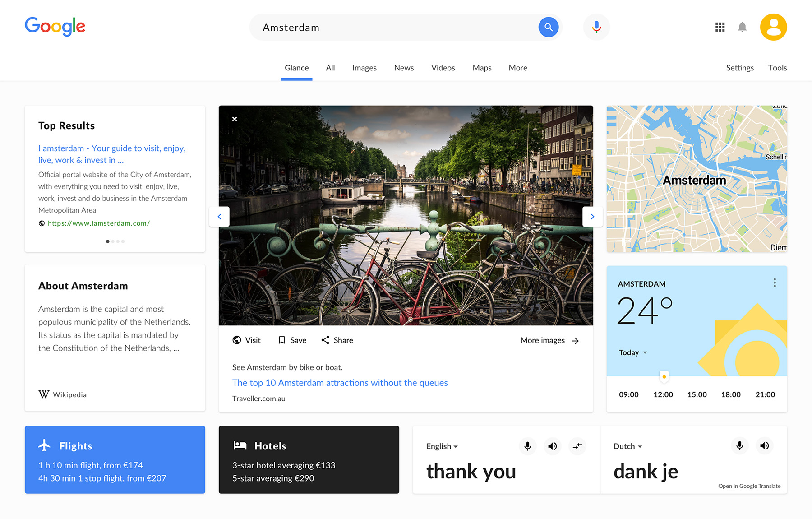Open the account profile avatar
Screen dimensions: 812x519
pos(773,27)
